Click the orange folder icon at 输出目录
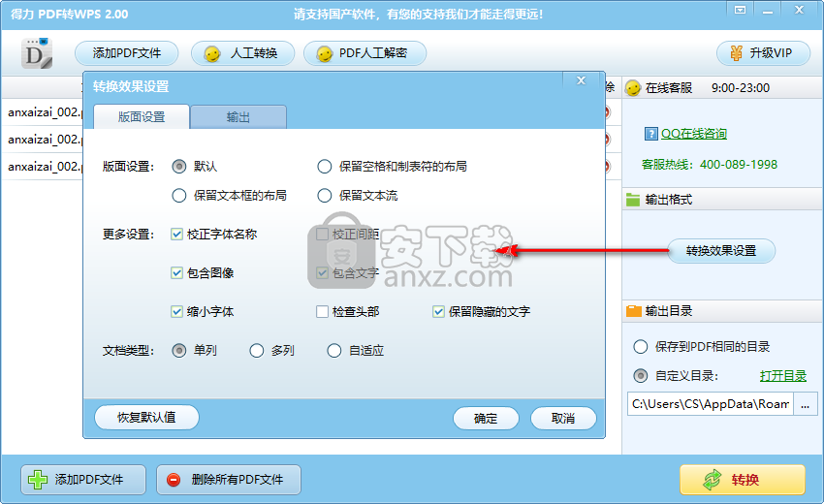Viewport: 824px width, 504px height. click(x=634, y=311)
